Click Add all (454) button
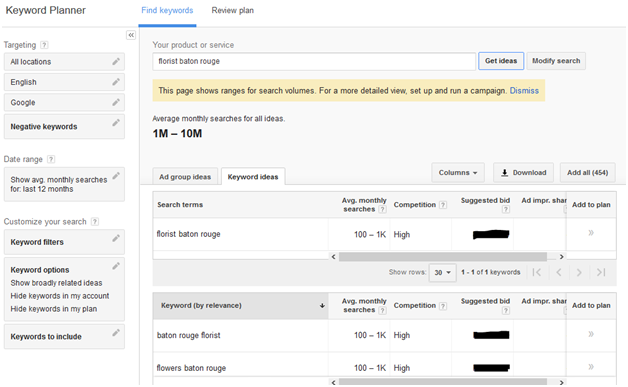The image size is (628, 387). (x=588, y=173)
